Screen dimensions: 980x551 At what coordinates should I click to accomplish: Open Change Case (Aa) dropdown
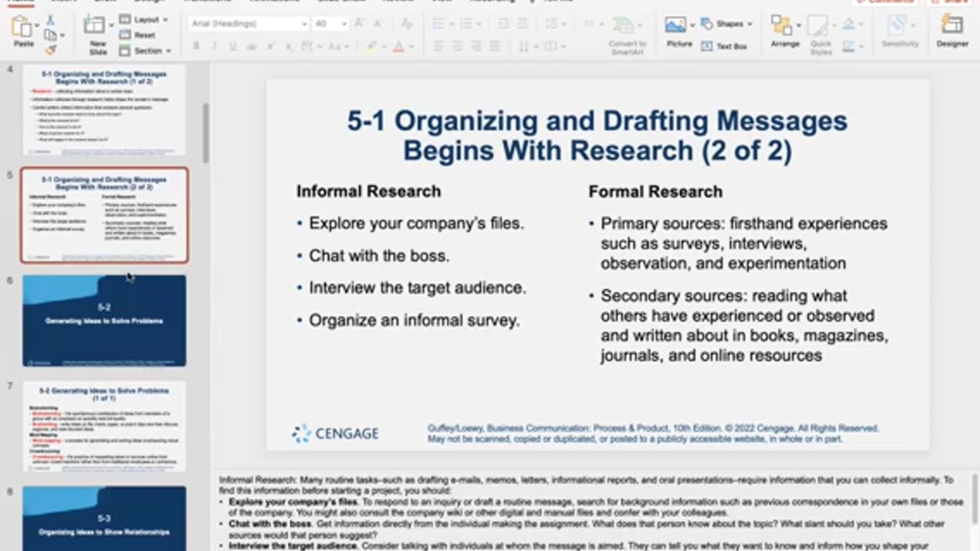[x=338, y=47]
